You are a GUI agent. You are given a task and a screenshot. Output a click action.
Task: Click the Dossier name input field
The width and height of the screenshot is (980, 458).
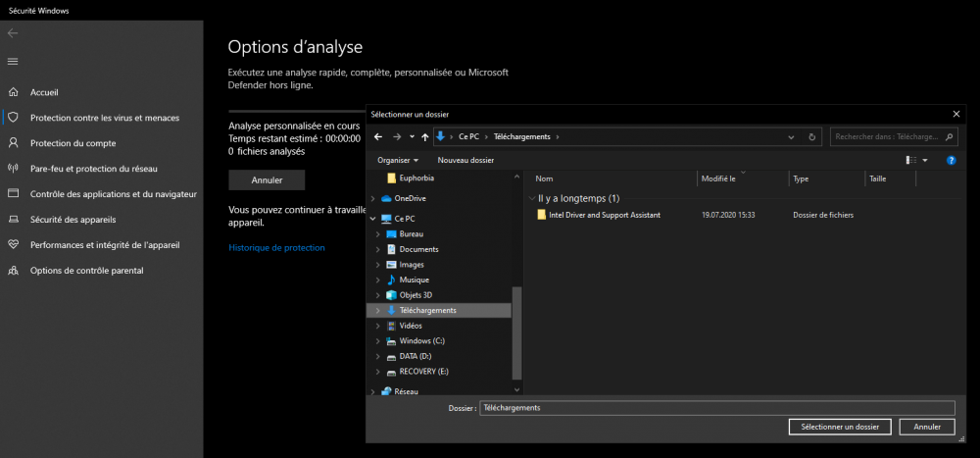[x=716, y=408]
